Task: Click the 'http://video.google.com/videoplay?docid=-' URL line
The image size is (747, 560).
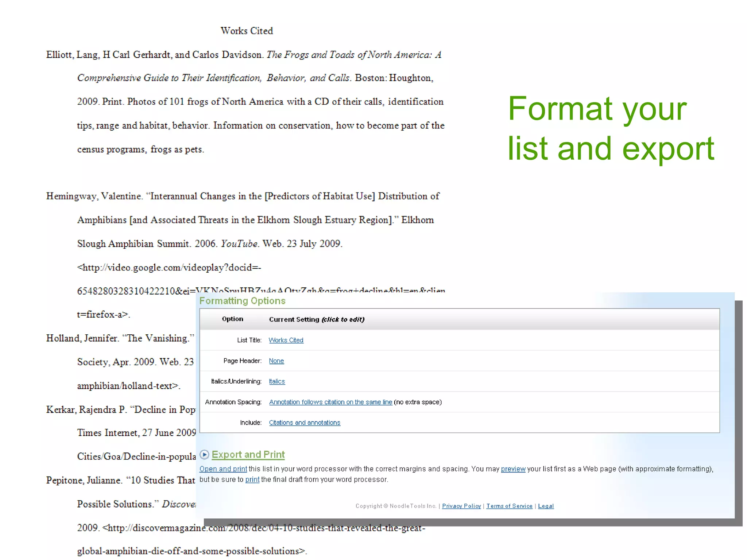Action: (169, 268)
